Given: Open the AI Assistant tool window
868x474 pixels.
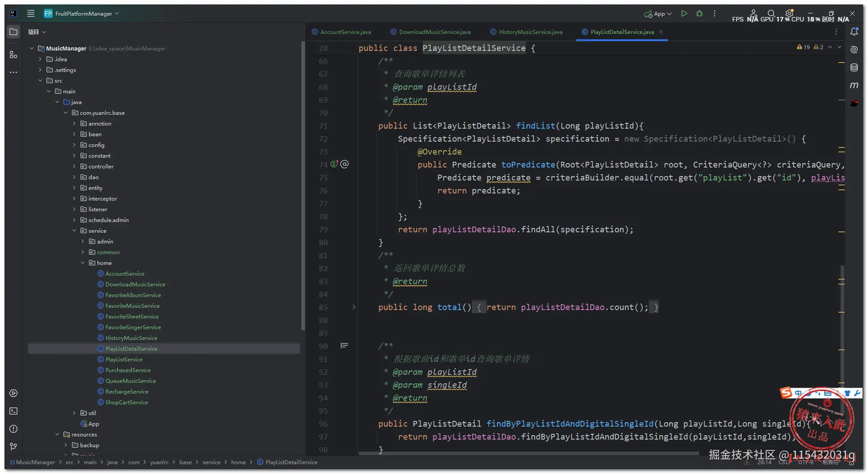Looking at the screenshot, I should tap(854, 50).
